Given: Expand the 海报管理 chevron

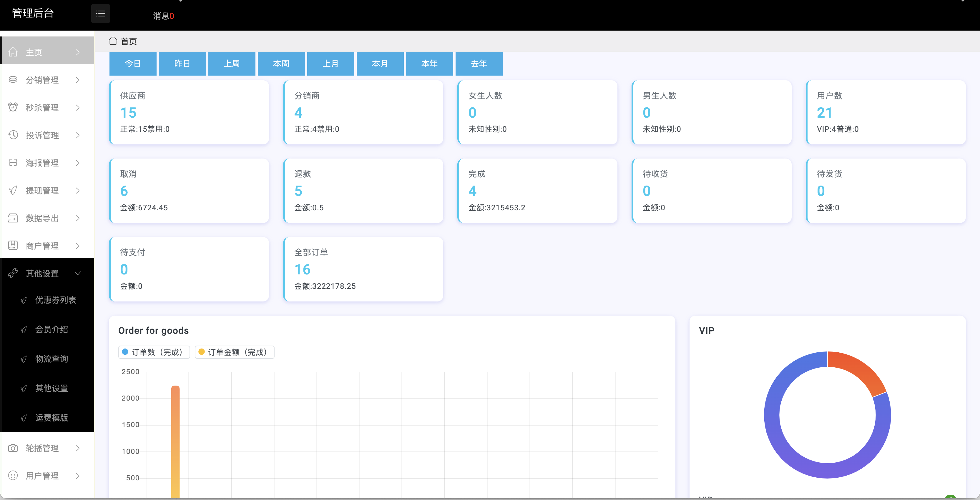Looking at the screenshot, I should pos(78,163).
